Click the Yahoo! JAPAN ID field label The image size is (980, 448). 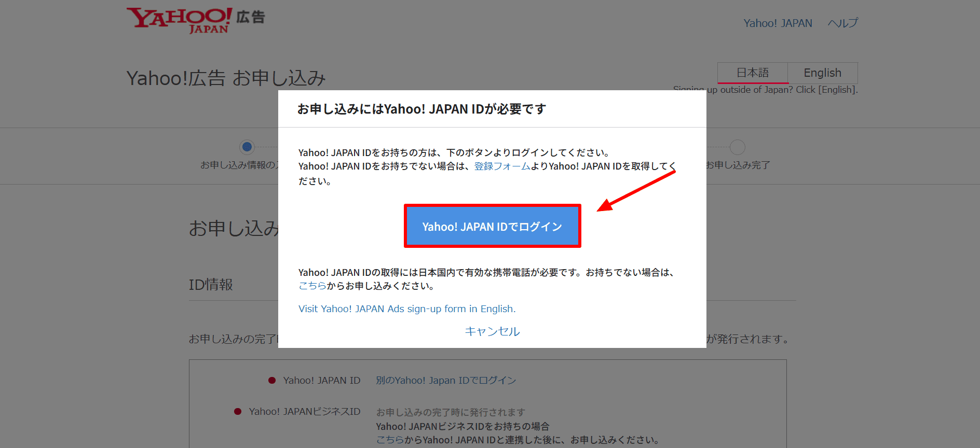click(x=322, y=380)
